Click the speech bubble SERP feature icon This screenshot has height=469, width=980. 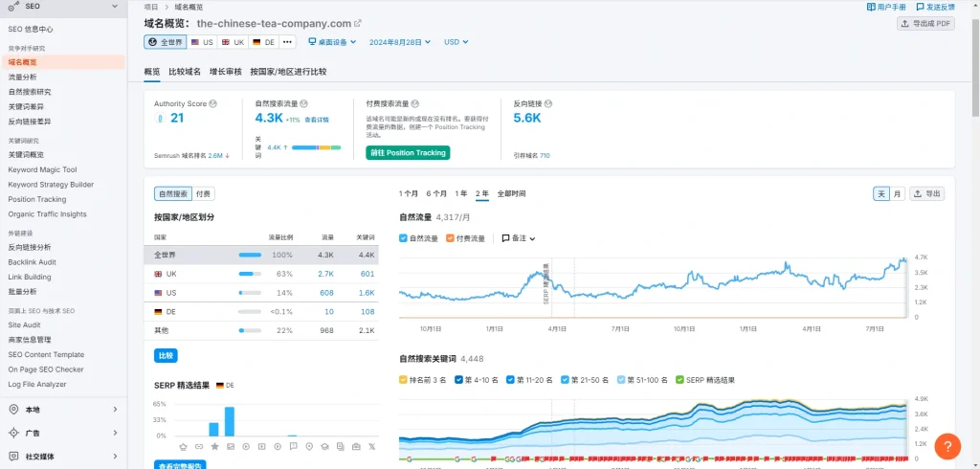pos(293,446)
